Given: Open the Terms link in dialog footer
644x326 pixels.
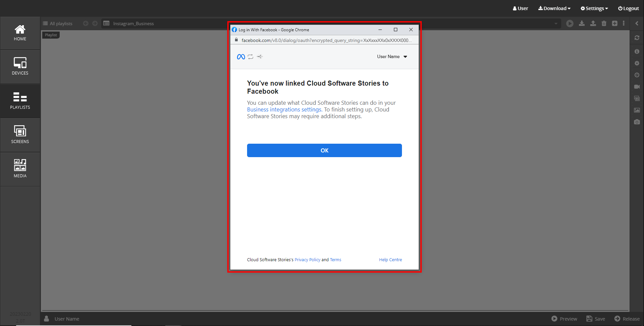Looking at the screenshot, I should click(x=336, y=260).
